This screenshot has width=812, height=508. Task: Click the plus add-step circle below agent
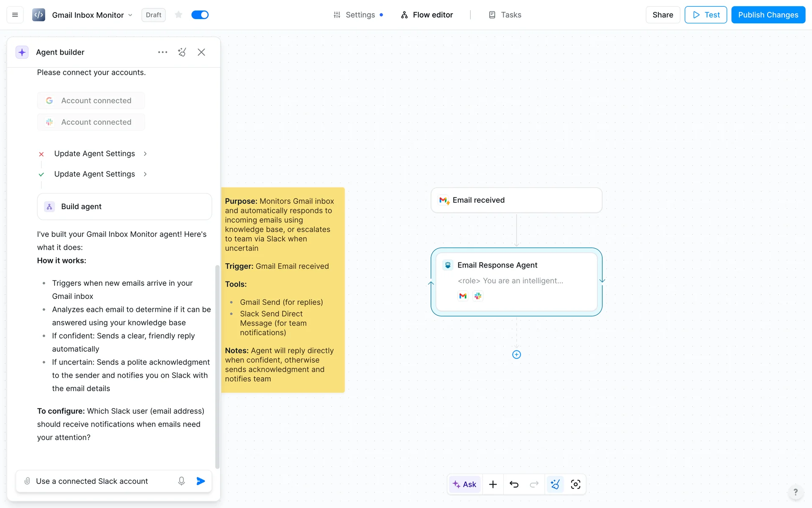(x=516, y=355)
